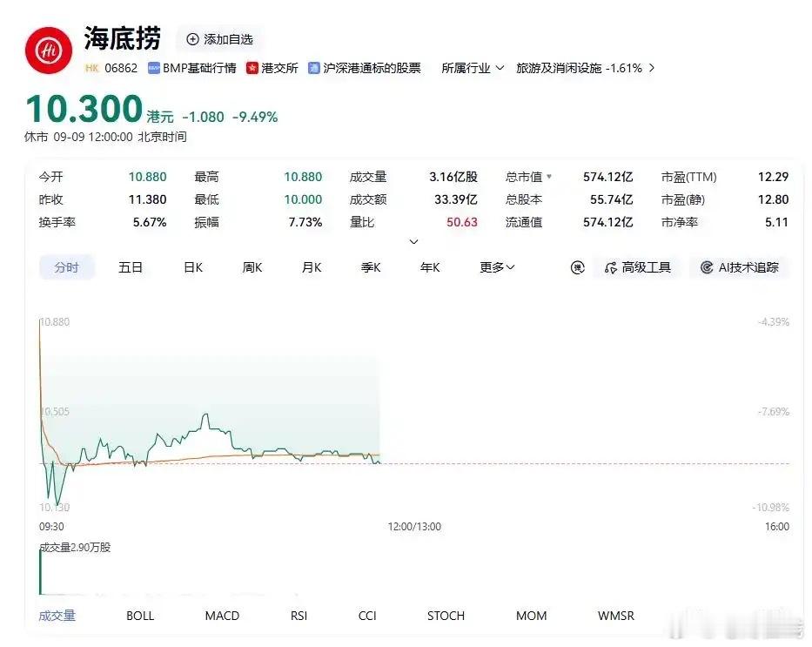Click the change percent -9.49%
The height and width of the screenshot is (647, 812).
click(255, 117)
